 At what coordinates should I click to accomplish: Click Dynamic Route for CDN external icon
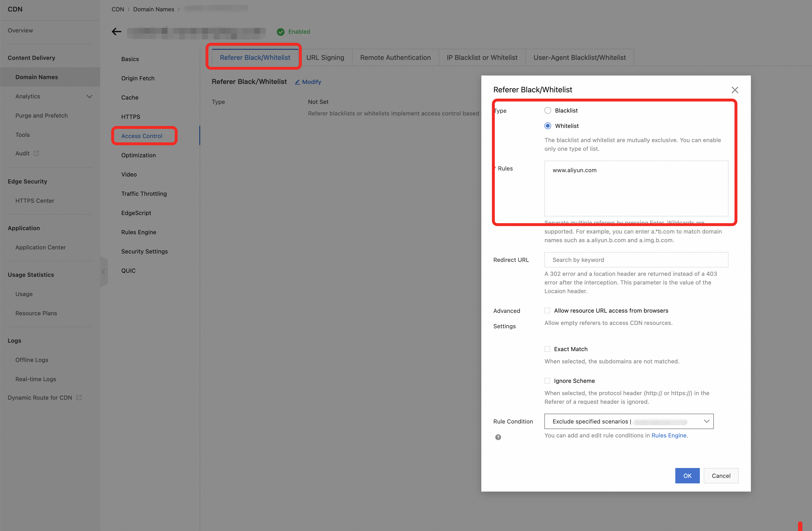(79, 398)
